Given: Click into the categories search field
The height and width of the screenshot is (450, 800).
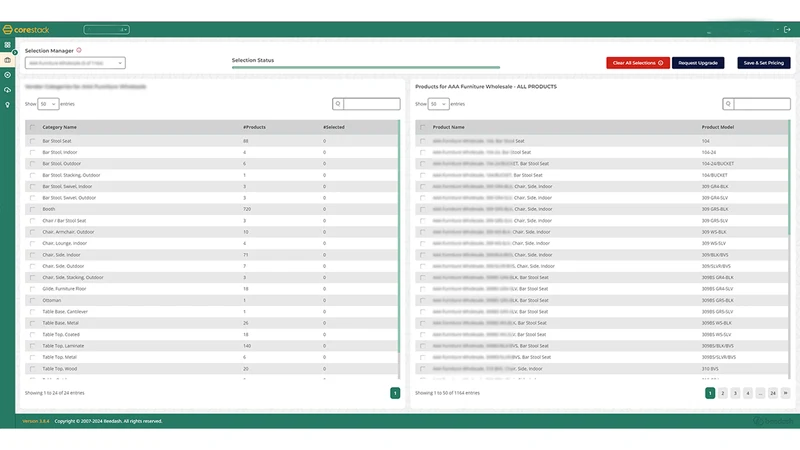Looking at the screenshot, I should click(x=372, y=104).
